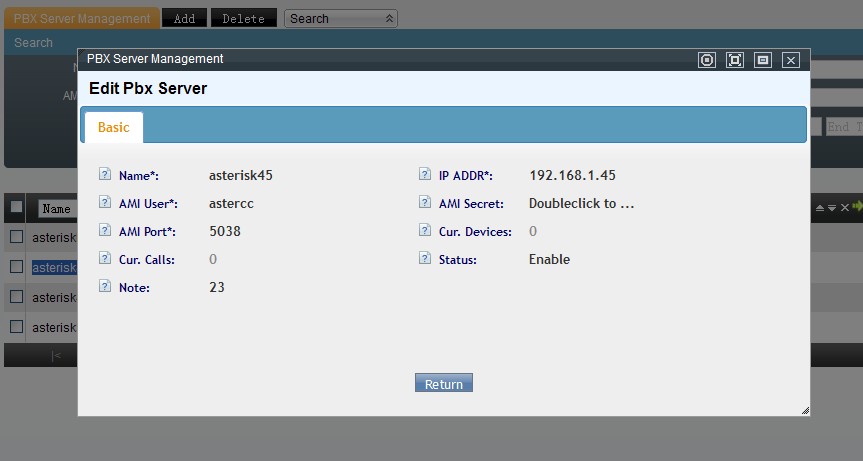Select the PBX Server Management tab
Image resolution: width=863 pixels, height=461 pixels.
pos(80,18)
